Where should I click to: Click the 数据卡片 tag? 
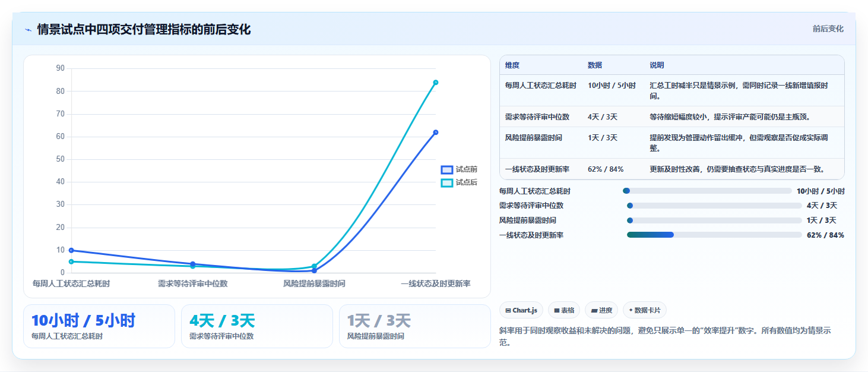coord(645,310)
